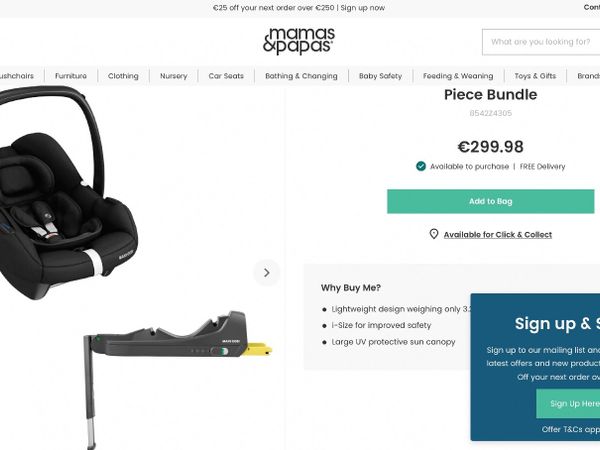Open the Clothing menu
Viewport: 600px width, 450px height.
(x=123, y=76)
